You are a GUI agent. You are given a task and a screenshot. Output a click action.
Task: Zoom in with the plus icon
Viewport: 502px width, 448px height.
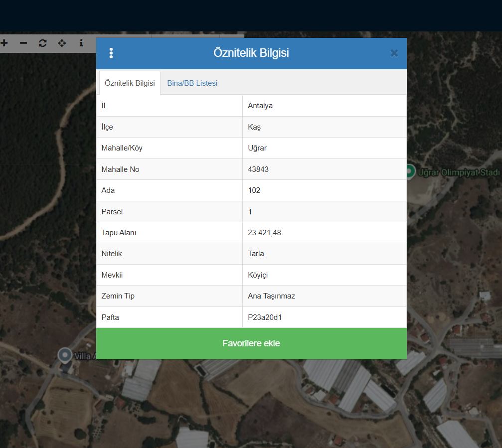coord(4,43)
